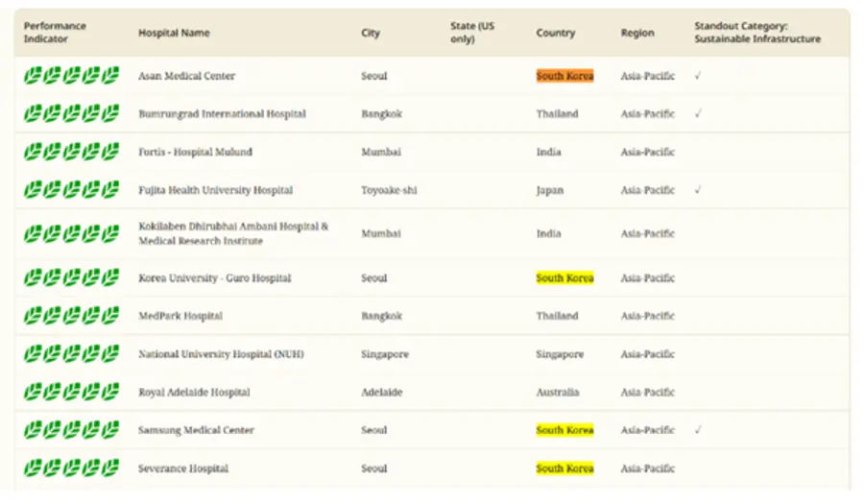Click the Asia-Pacific region for Severance Hospital
The image size is (864, 504).
(647, 468)
